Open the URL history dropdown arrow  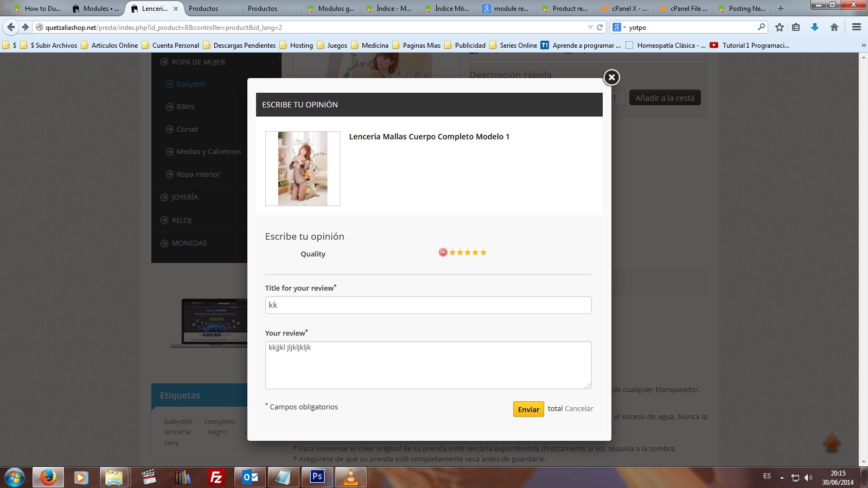[x=590, y=27]
